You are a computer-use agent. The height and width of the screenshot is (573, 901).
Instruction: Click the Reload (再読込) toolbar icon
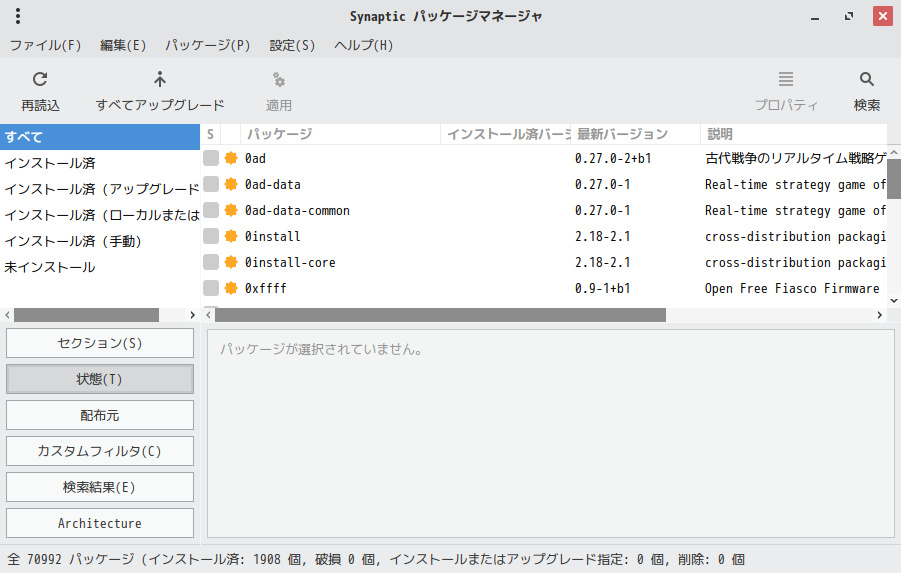click(40, 80)
